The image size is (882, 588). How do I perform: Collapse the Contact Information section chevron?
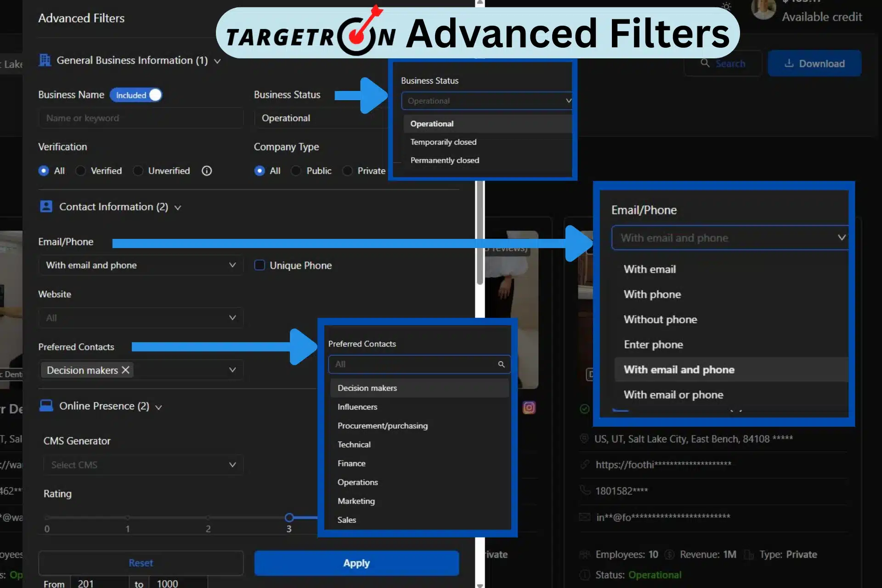click(178, 208)
